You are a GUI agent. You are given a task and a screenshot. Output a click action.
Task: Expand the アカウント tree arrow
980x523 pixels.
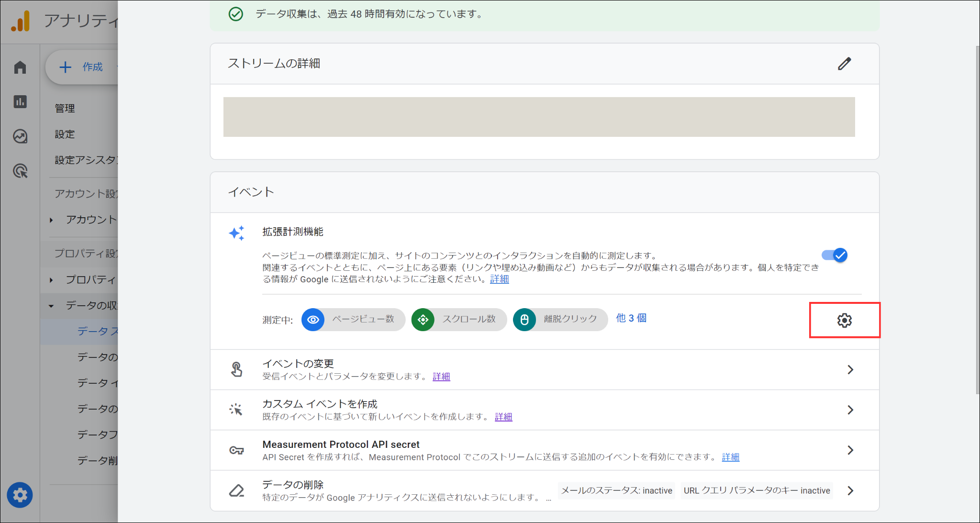pyautogui.click(x=51, y=220)
